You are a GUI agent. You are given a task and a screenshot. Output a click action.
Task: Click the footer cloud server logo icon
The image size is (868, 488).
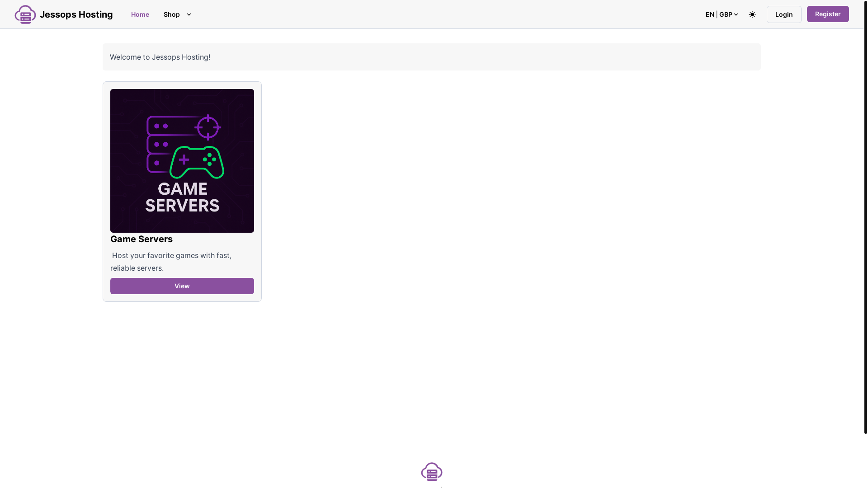click(432, 472)
